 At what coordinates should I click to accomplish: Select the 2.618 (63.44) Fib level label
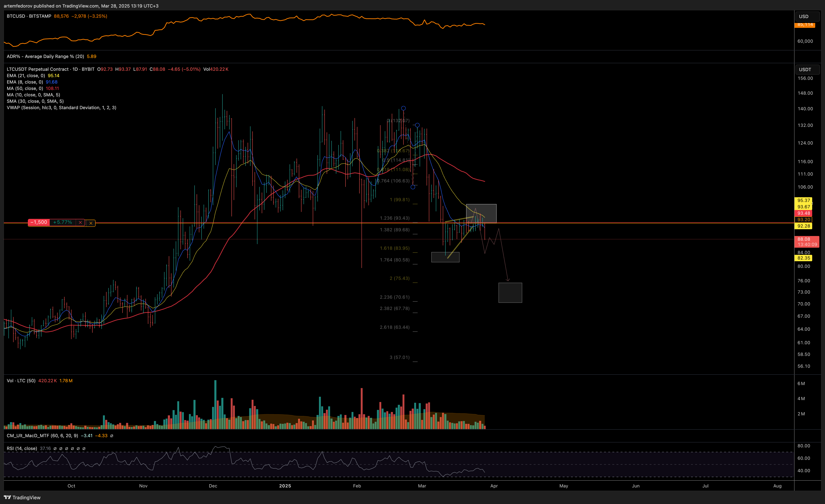tap(395, 327)
